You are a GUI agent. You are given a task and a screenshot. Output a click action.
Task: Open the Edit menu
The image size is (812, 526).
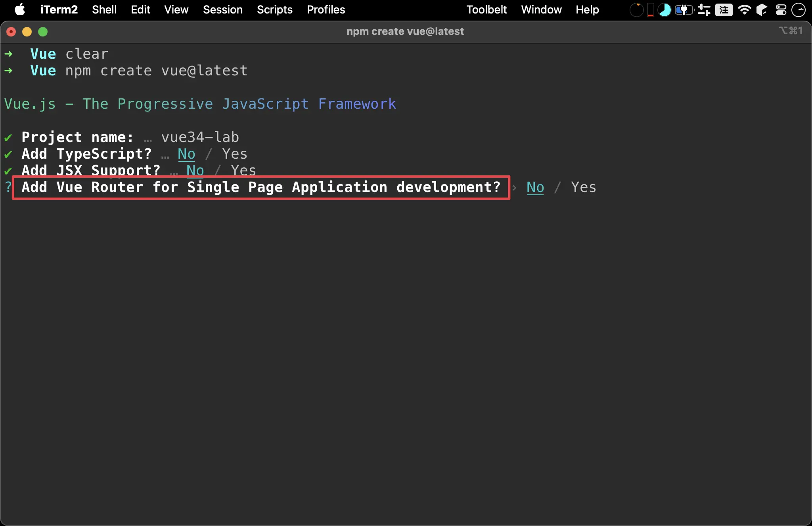pyautogui.click(x=140, y=10)
